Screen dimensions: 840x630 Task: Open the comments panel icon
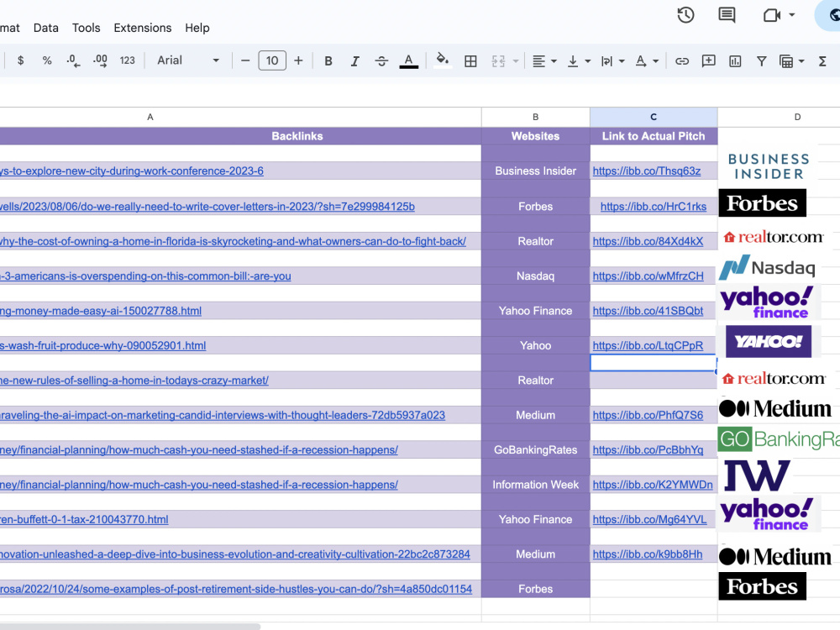727,15
